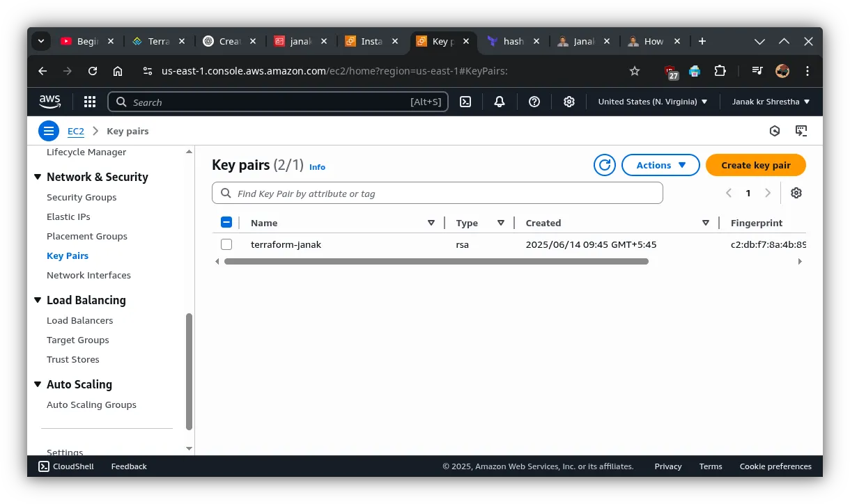Open the notifications bell

[499, 102]
